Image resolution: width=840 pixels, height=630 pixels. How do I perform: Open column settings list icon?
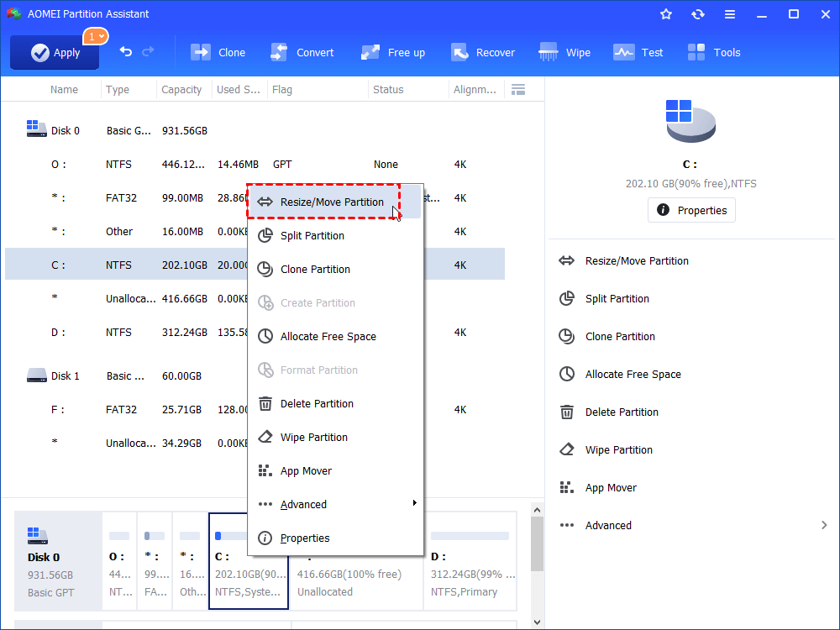pyautogui.click(x=518, y=90)
